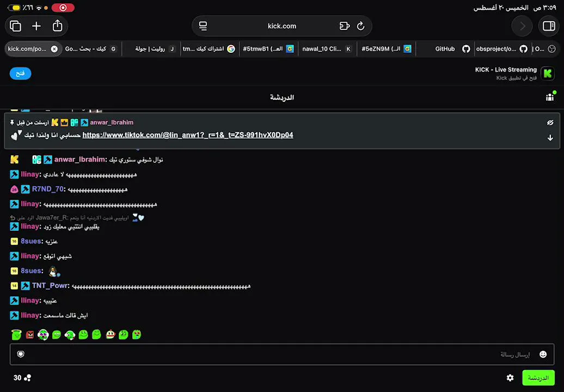Viewport: 564px width, 392px height.
Task: Click anwar_Ibrahim username in the chat
Action: pos(80,160)
